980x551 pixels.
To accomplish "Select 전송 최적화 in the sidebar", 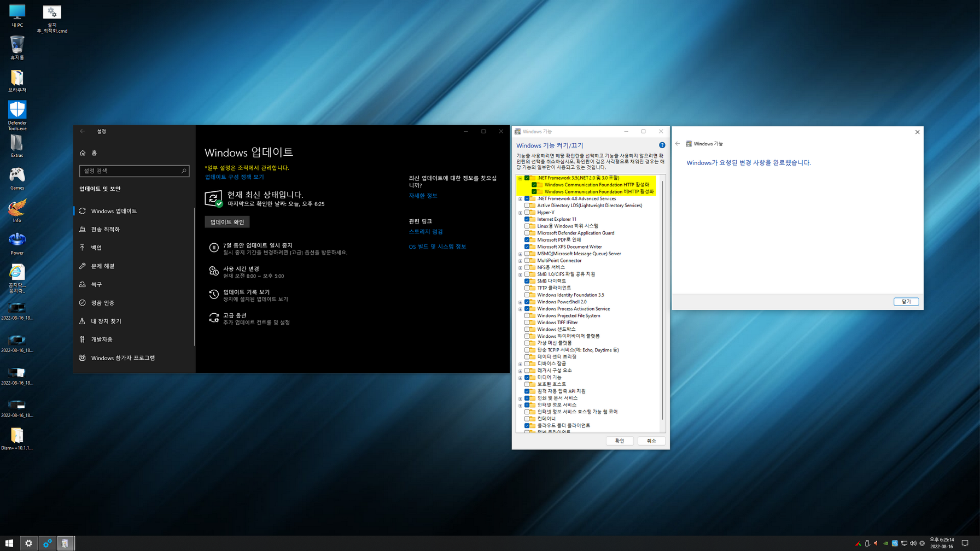I will pyautogui.click(x=134, y=230).
